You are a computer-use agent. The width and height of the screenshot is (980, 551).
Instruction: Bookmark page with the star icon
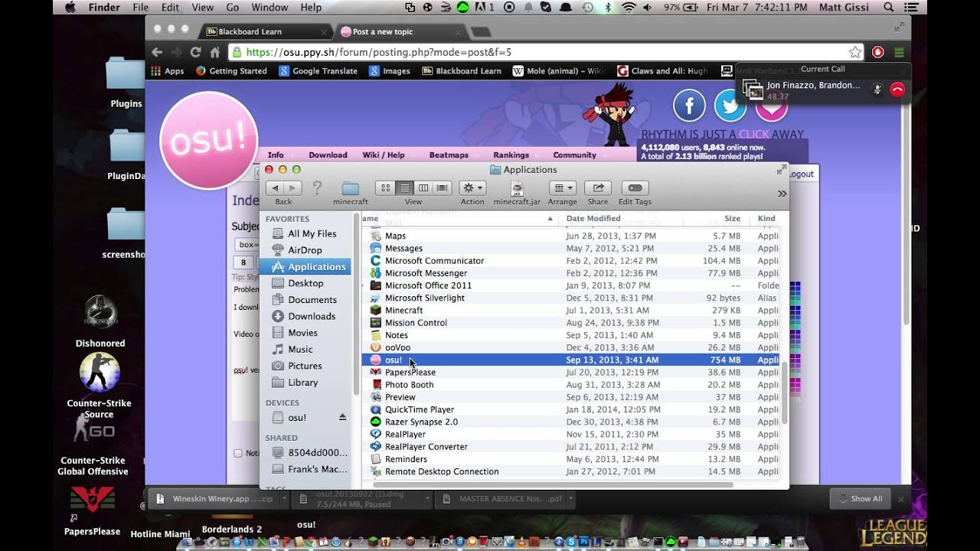[x=855, y=52]
